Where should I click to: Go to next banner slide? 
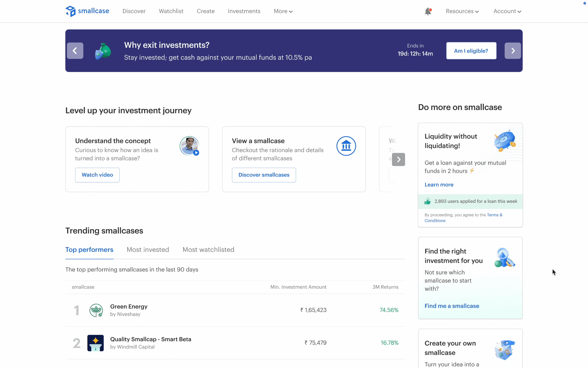[513, 51]
